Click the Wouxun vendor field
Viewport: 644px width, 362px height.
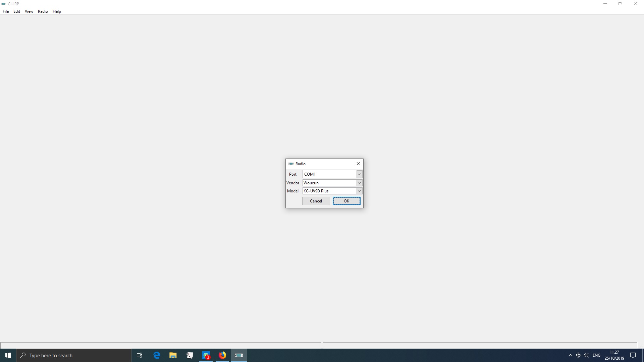tap(329, 183)
